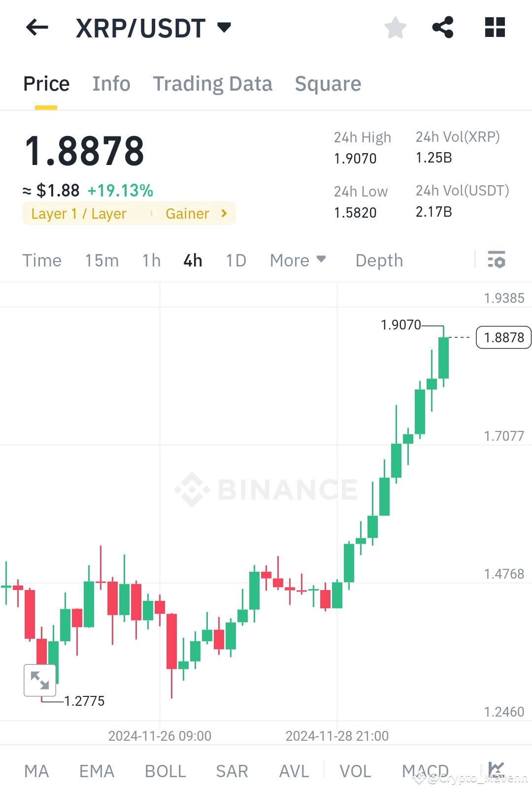
Task: Toggle the MA indicator
Action: tap(37, 771)
